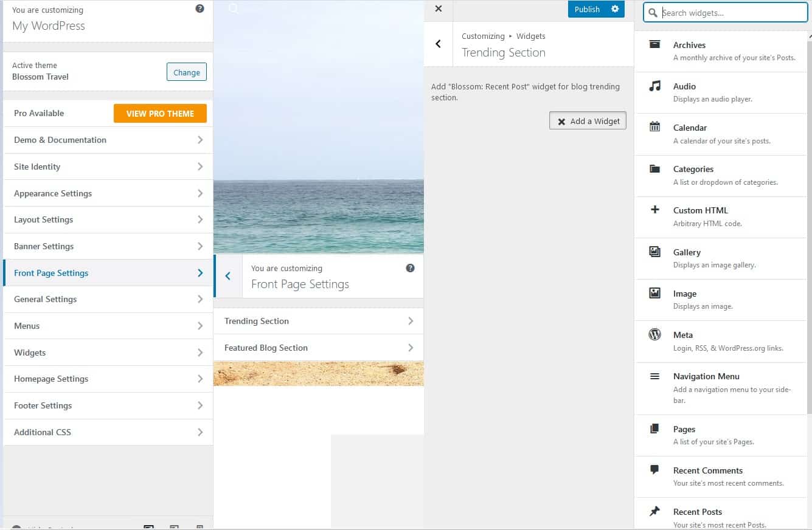
Task: Click the ocean banner image preview
Action: [319, 126]
